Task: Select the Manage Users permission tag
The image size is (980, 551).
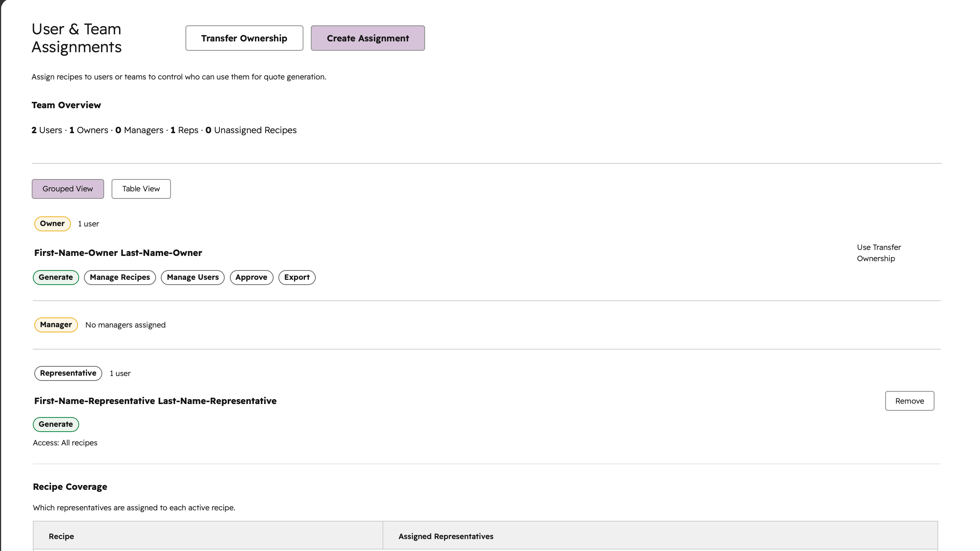Action: pos(193,277)
